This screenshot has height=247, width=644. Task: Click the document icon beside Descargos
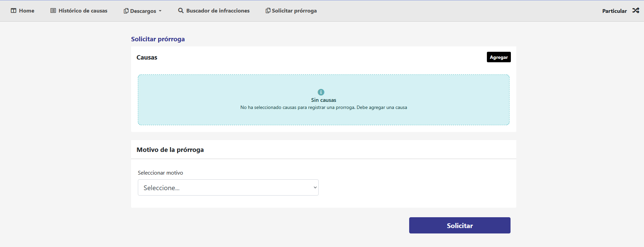coord(126,11)
